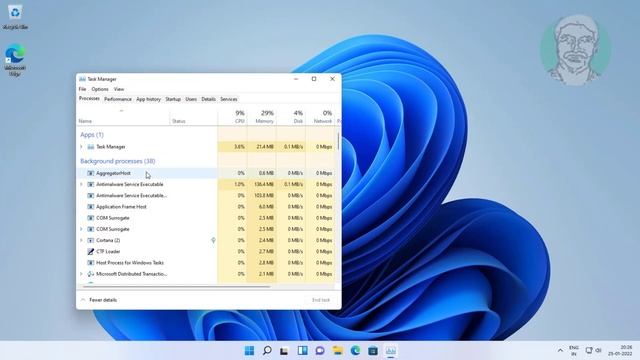Click the Host Process for Windows Tasks icon
640x360 pixels.
click(91, 262)
